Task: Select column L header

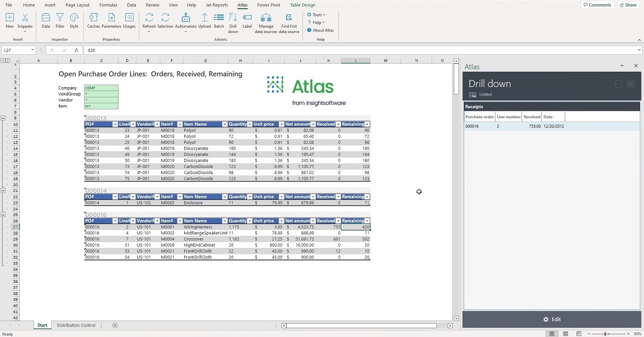Action: tap(356, 61)
